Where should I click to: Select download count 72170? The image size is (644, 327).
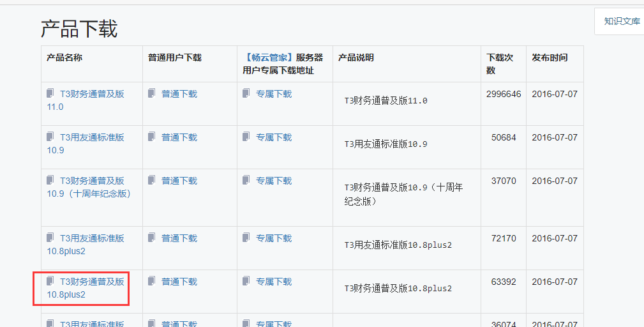[x=504, y=239]
